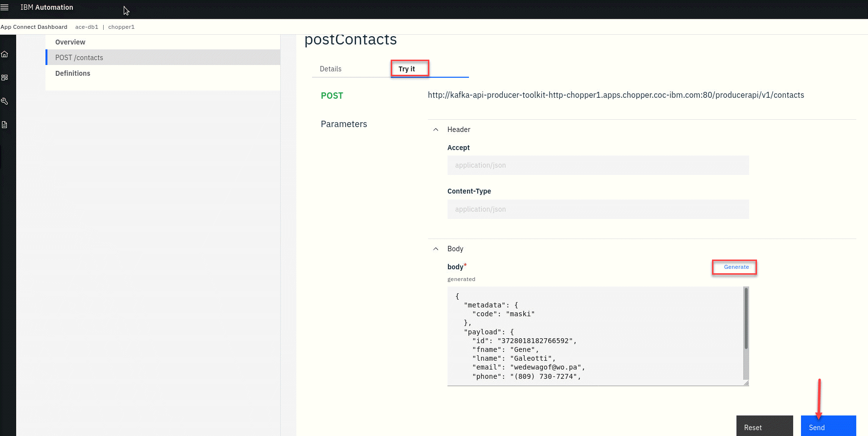
Task: Select the Try it tab
Action: (x=407, y=69)
